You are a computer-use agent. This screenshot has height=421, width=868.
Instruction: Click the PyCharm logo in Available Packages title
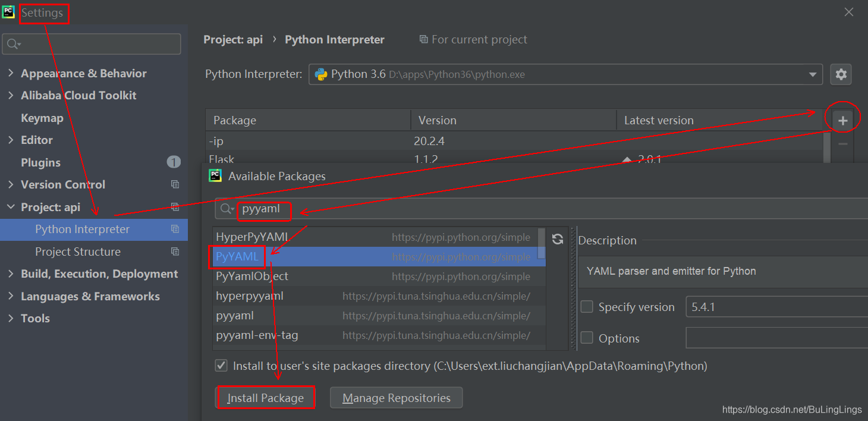215,175
